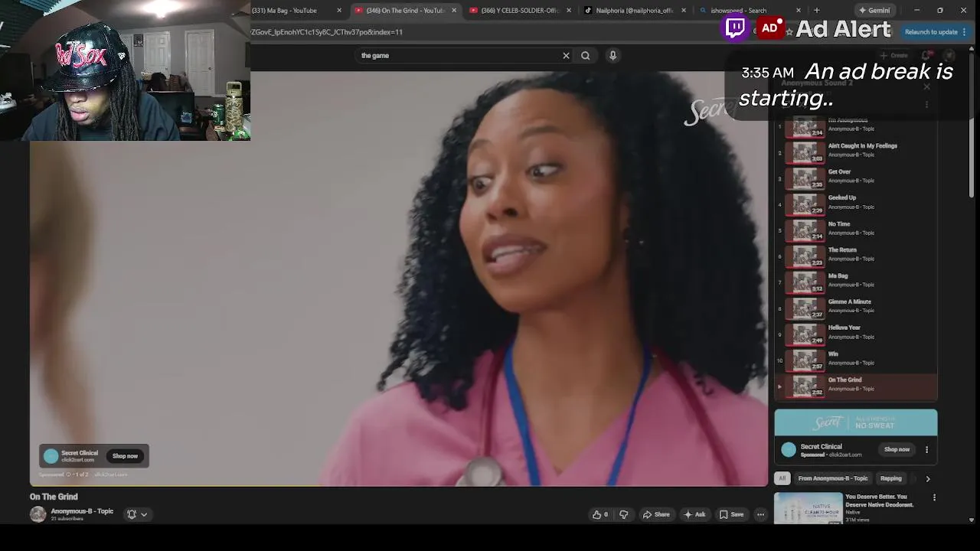
Task: Click the search magnifier icon
Action: tap(586, 55)
